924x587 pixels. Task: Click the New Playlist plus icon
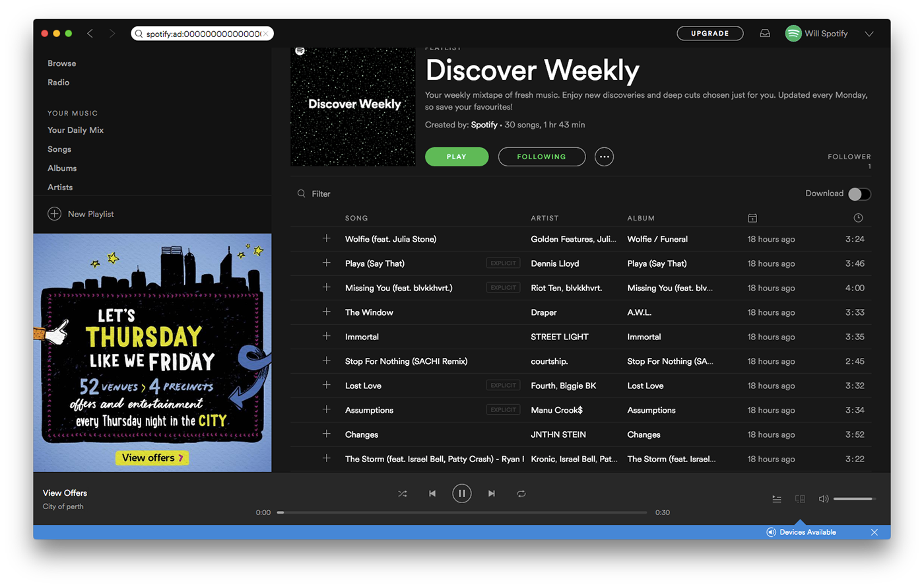54,214
